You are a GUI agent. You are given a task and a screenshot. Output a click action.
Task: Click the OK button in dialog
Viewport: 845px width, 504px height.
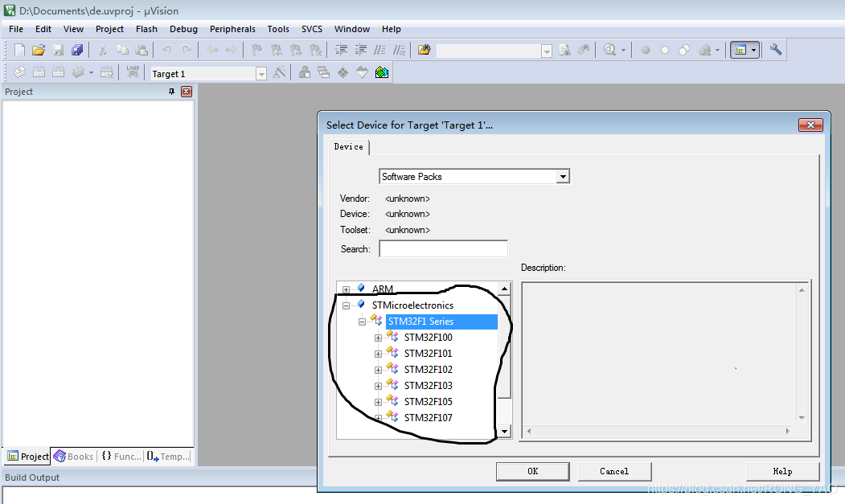[x=532, y=471]
